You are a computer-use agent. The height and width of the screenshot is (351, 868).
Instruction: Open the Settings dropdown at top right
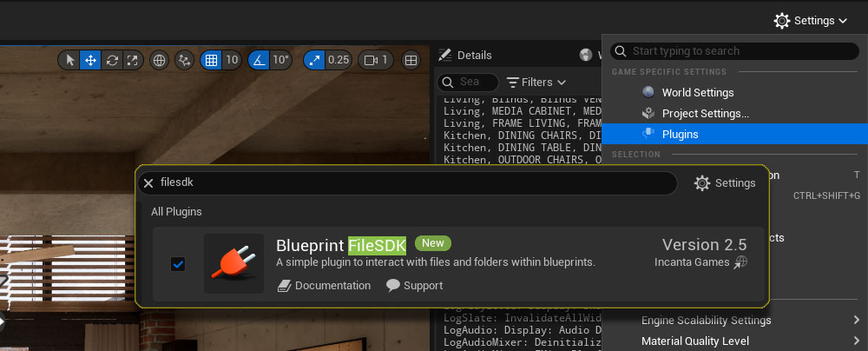coord(811,21)
